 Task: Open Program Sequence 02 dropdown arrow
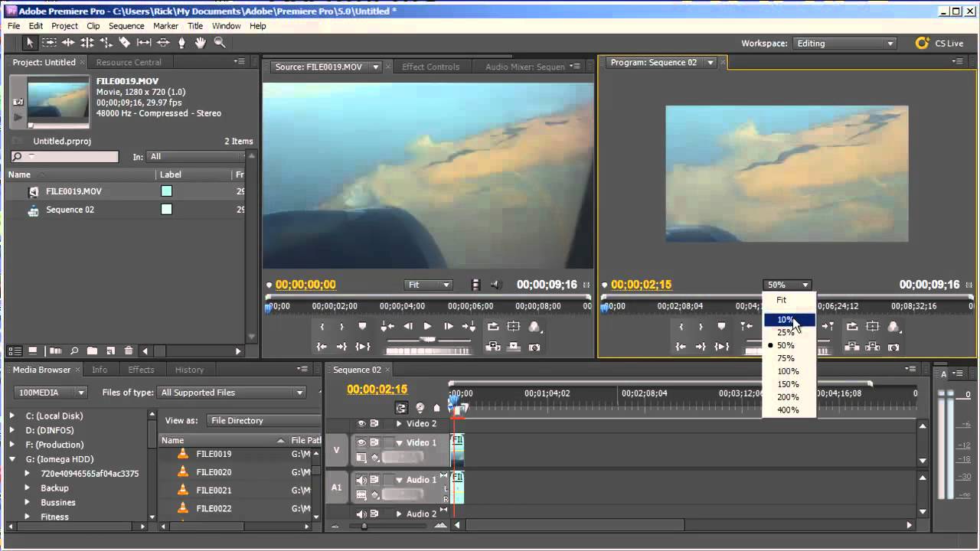[x=710, y=63]
